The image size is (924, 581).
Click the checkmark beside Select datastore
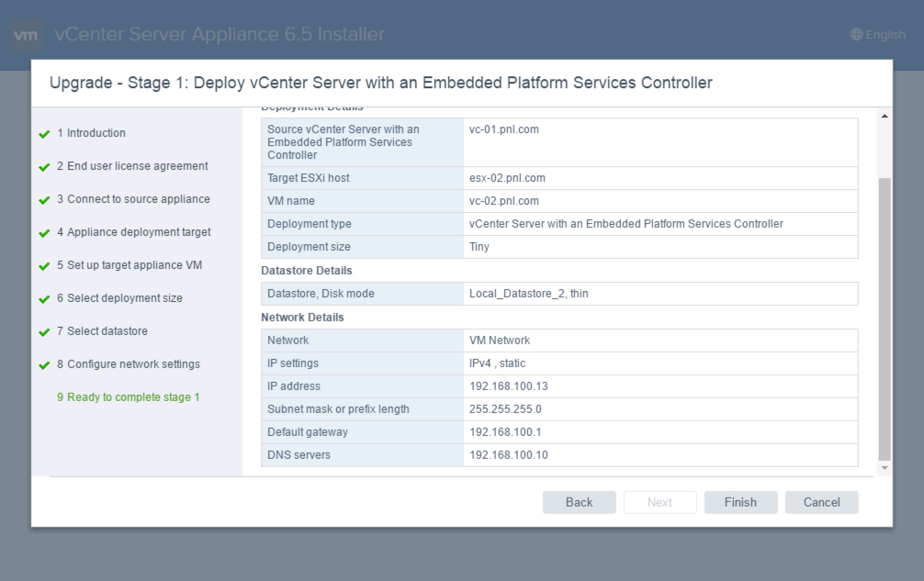[44, 332]
